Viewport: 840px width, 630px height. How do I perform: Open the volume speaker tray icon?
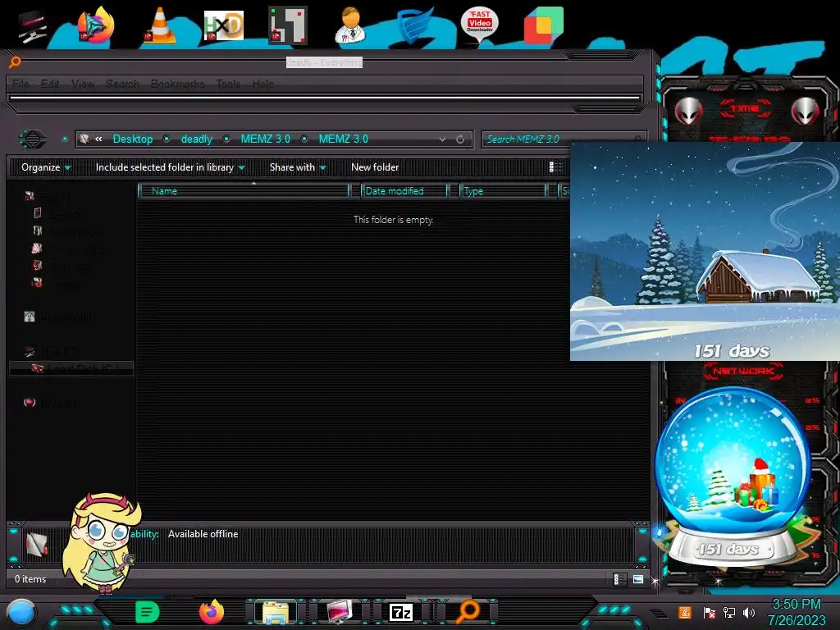pos(749,612)
